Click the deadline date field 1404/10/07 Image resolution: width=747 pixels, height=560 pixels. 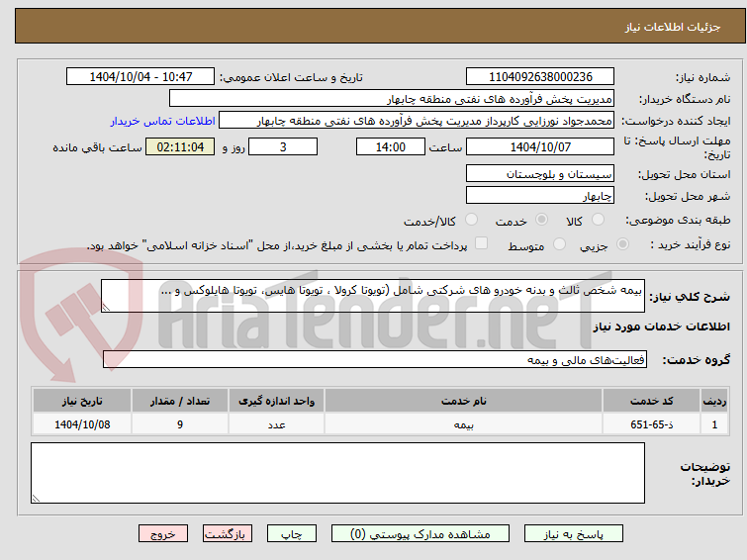point(540,146)
